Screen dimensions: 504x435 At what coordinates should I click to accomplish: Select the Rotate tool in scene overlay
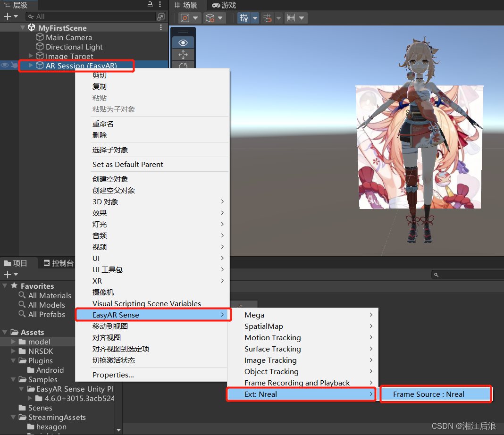pos(183,65)
